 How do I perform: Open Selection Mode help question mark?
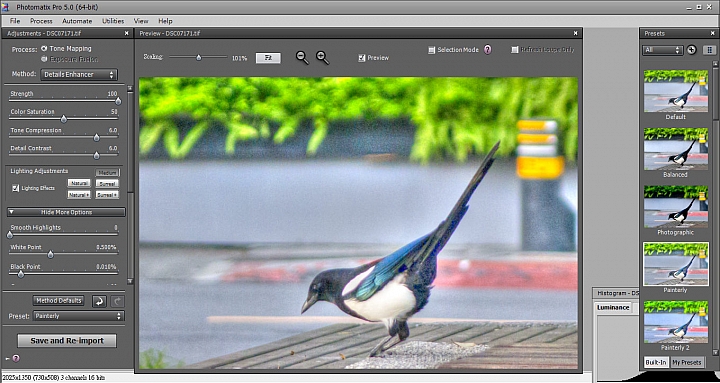tap(488, 50)
